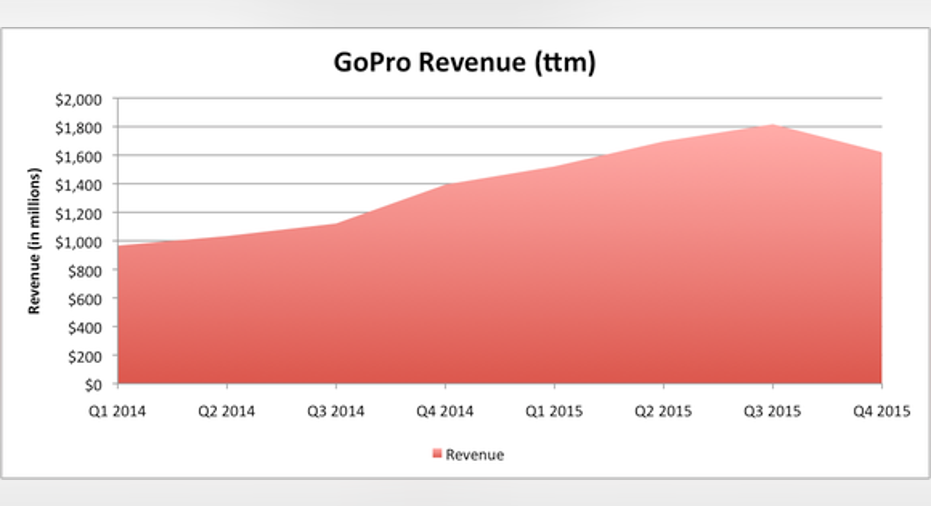Select the Q1 2014 category label

[118, 411]
